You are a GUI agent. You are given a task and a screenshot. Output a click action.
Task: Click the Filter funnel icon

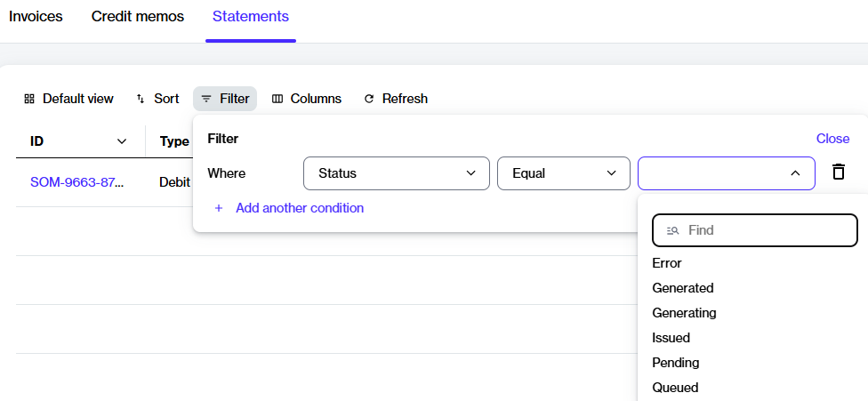(206, 99)
